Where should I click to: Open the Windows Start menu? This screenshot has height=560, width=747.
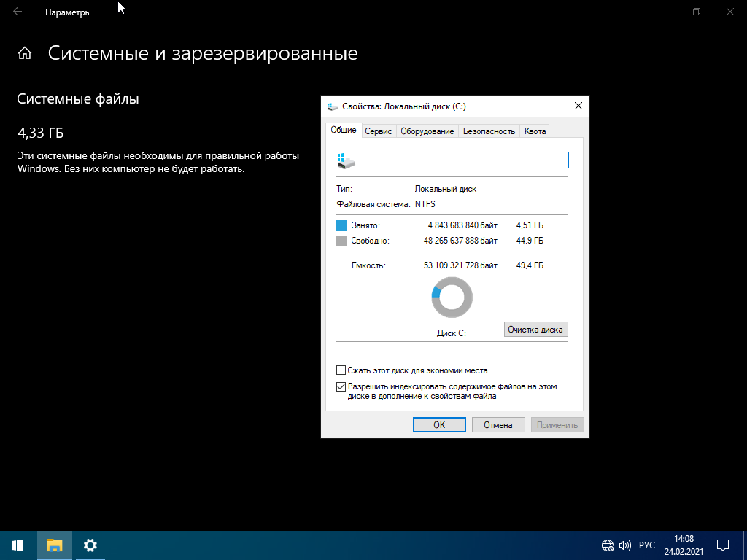18,545
